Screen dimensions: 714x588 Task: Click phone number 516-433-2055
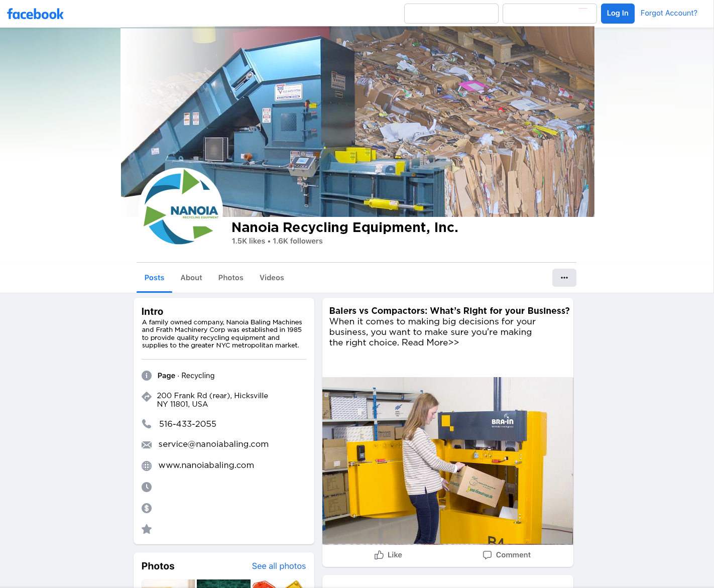pyautogui.click(x=188, y=424)
